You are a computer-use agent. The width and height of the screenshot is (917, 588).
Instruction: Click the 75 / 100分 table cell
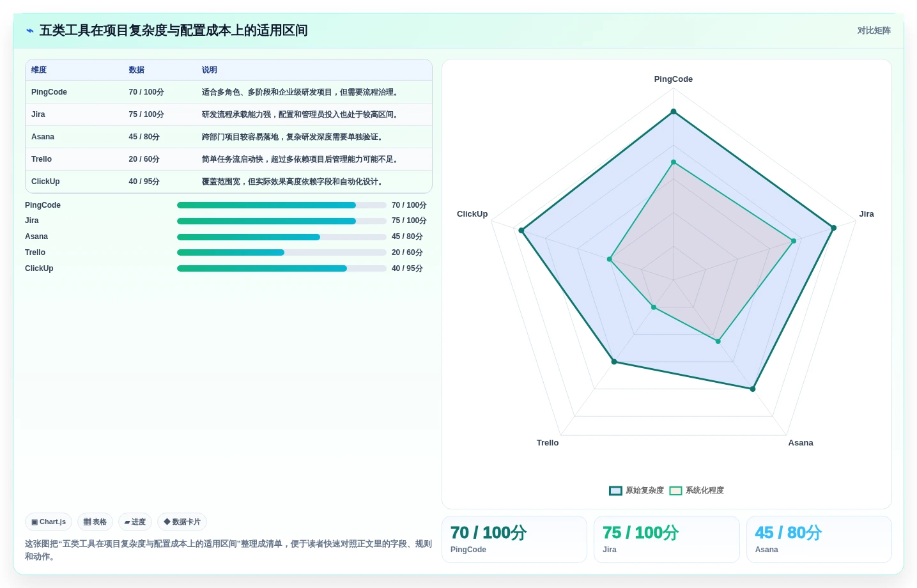[x=146, y=115]
